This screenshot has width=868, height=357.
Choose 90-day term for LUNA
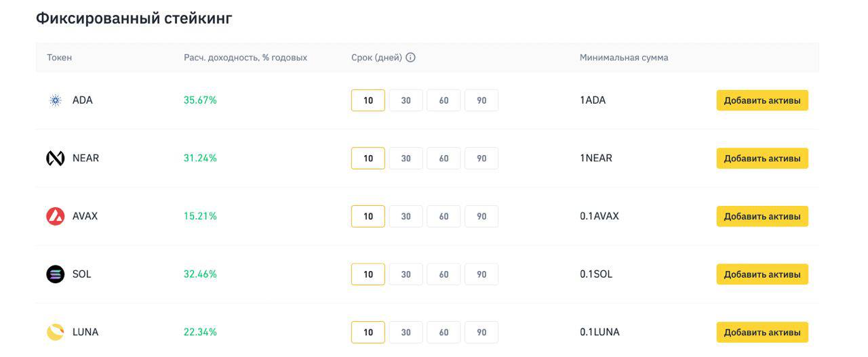point(481,332)
